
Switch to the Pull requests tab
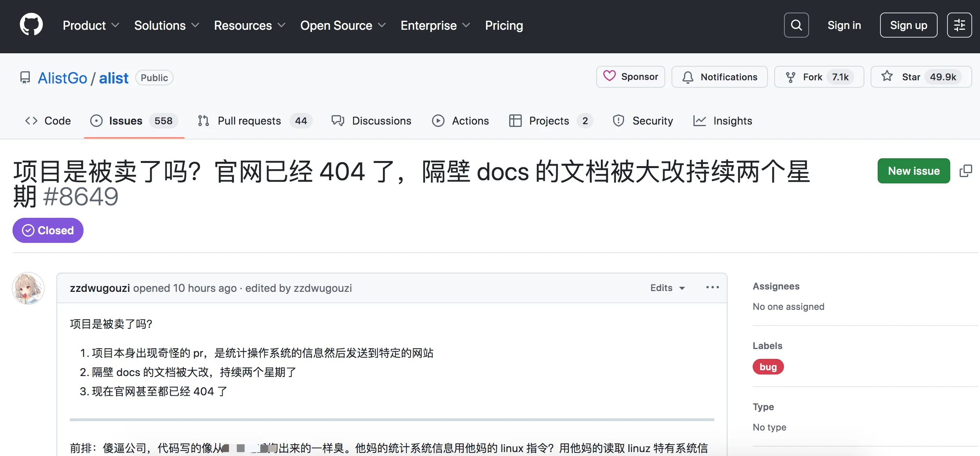point(249,121)
